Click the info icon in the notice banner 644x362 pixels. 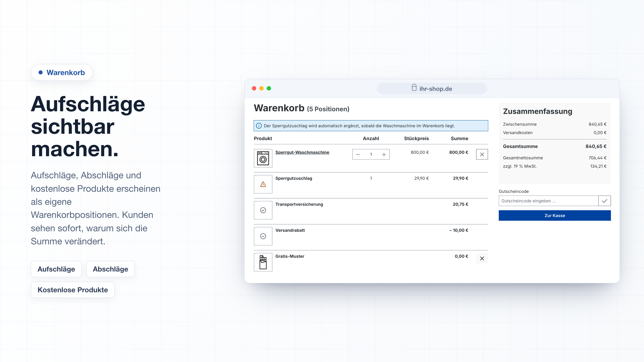[x=259, y=126]
